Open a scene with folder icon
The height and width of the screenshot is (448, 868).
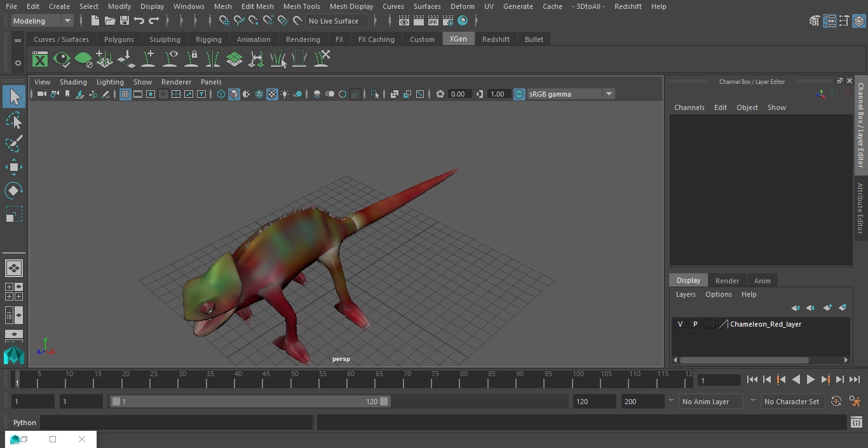[x=109, y=21]
